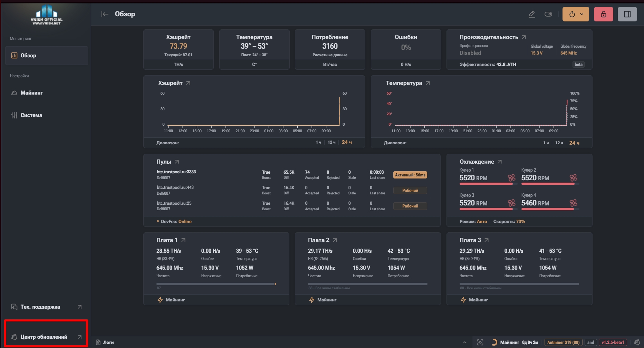Click the Активный: 56ms pool status badge
Screen dimensions: 644x348
coord(410,175)
